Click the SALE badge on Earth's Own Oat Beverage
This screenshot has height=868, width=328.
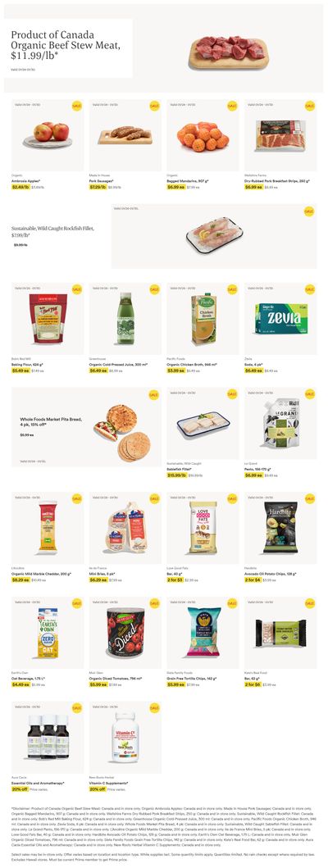pos(76,603)
